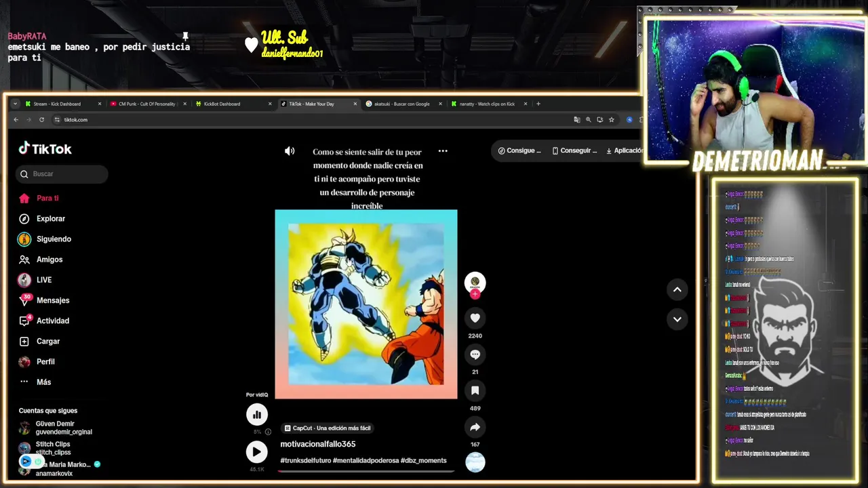Viewport: 868px width, 488px height.
Task: Open a new browser tab with plus
Action: pos(538,104)
